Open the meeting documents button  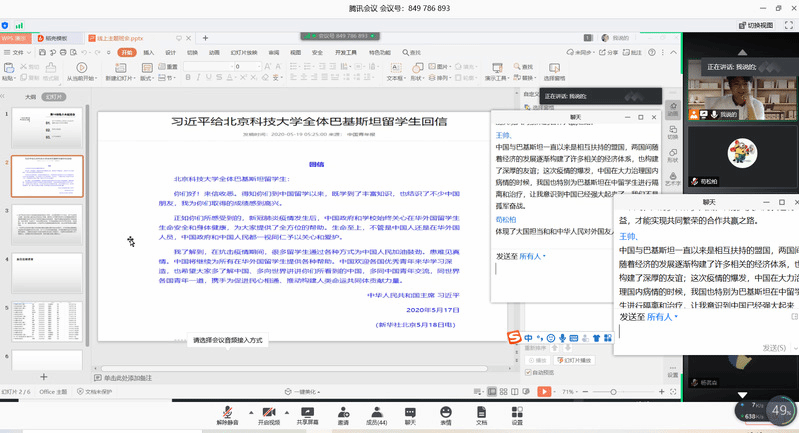tap(482, 416)
